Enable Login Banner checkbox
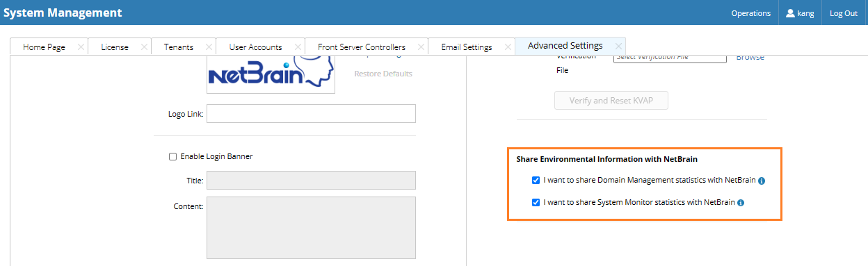This screenshot has width=868, height=266. pos(173,156)
